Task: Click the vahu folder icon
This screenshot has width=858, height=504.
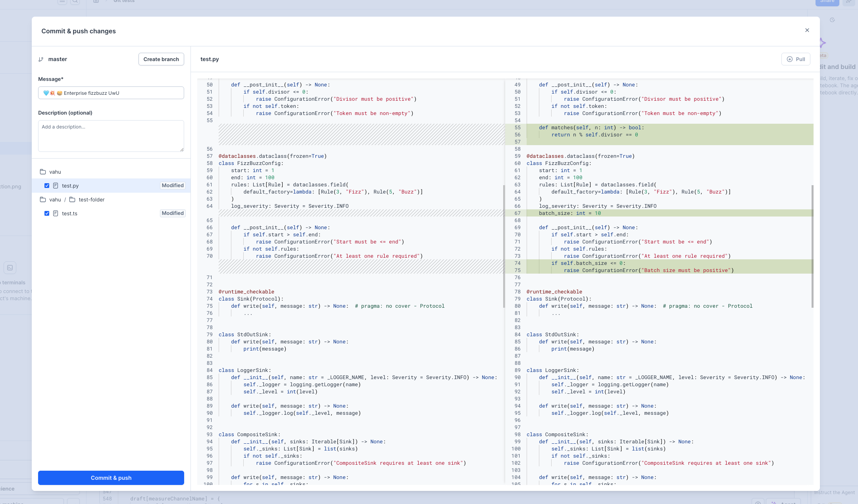Action: click(x=43, y=172)
